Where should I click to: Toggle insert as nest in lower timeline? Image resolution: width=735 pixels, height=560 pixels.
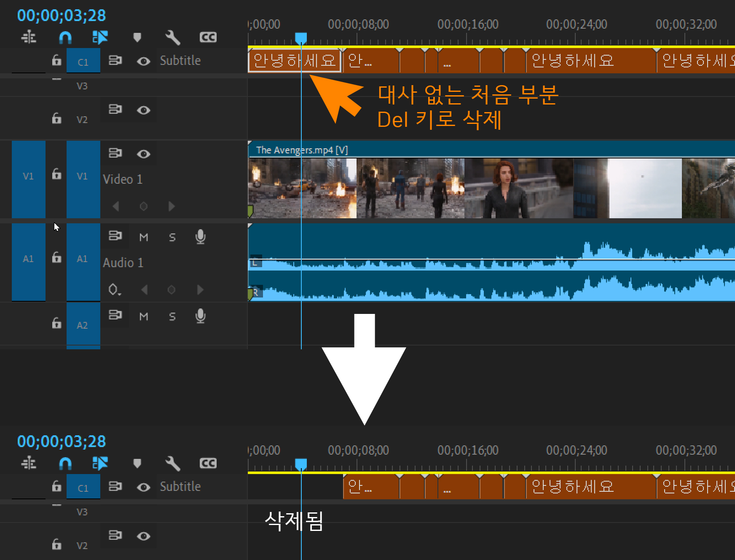(29, 464)
